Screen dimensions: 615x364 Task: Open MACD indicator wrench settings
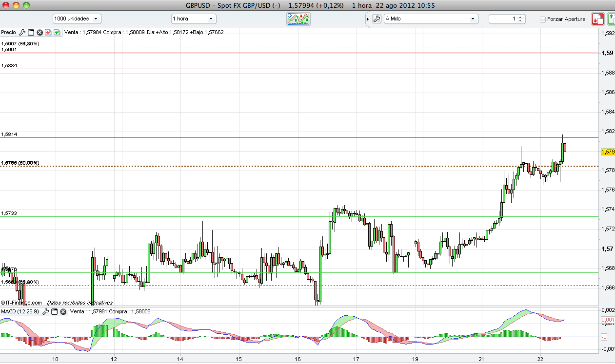coord(45,311)
